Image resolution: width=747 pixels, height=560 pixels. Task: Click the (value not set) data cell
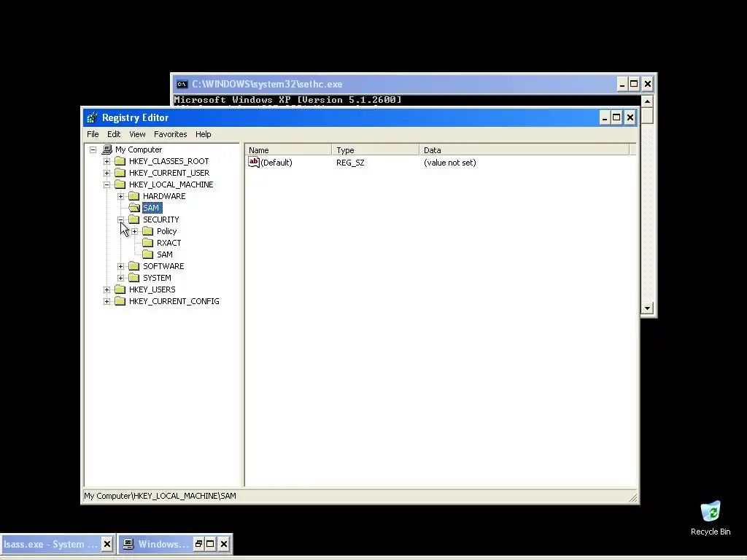point(449,163)
